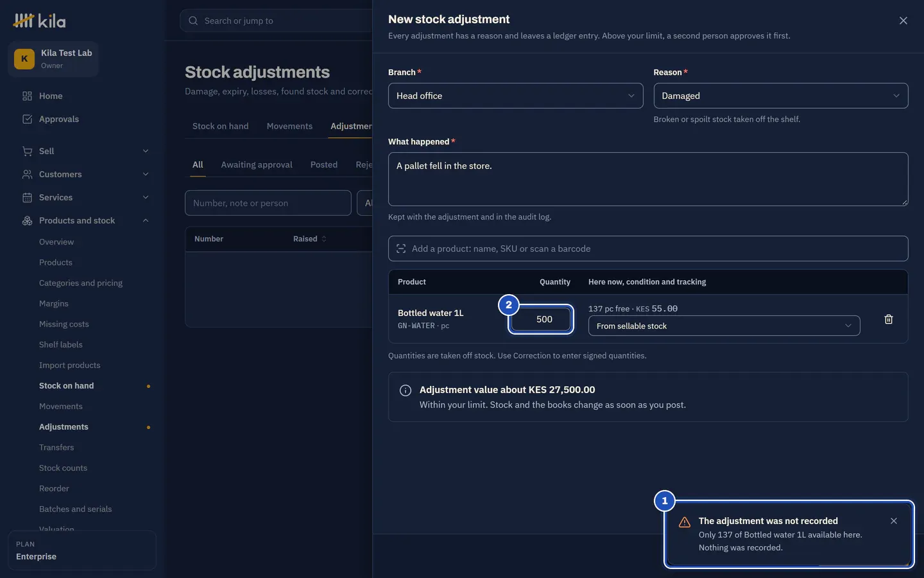
Task: Click the Kila Test Lab avatar
Action: coord(24,59)
